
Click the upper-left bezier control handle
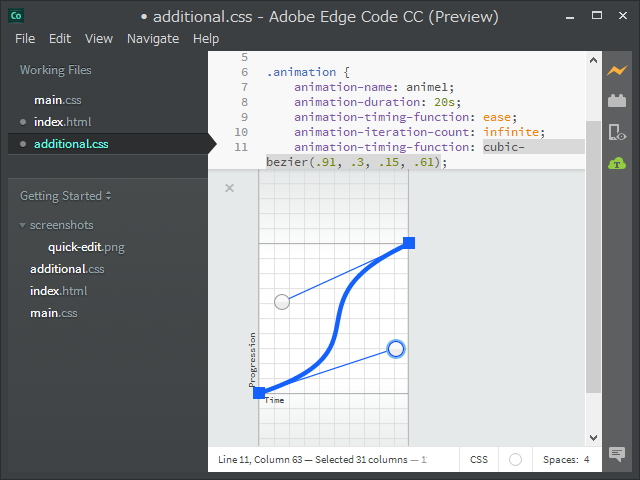pos(282,302)
